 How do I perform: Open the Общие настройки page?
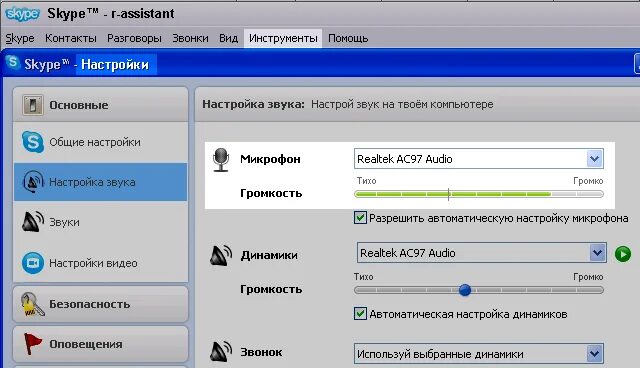101,142
